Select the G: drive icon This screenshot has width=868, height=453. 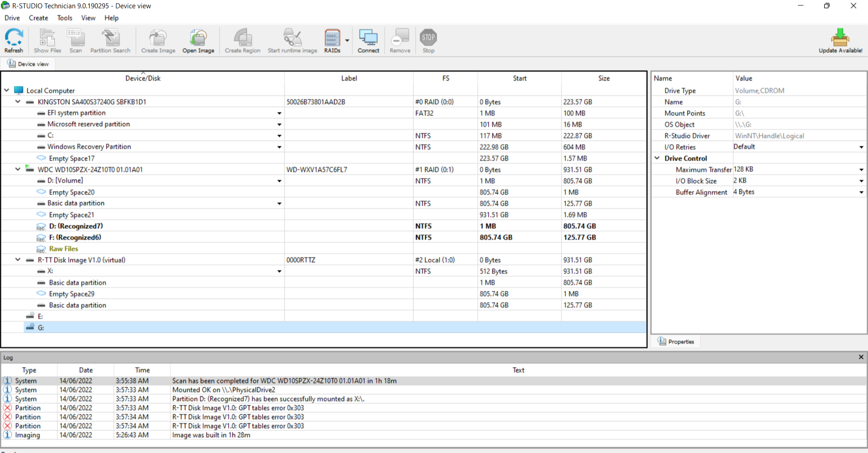[x=30, y=327]
